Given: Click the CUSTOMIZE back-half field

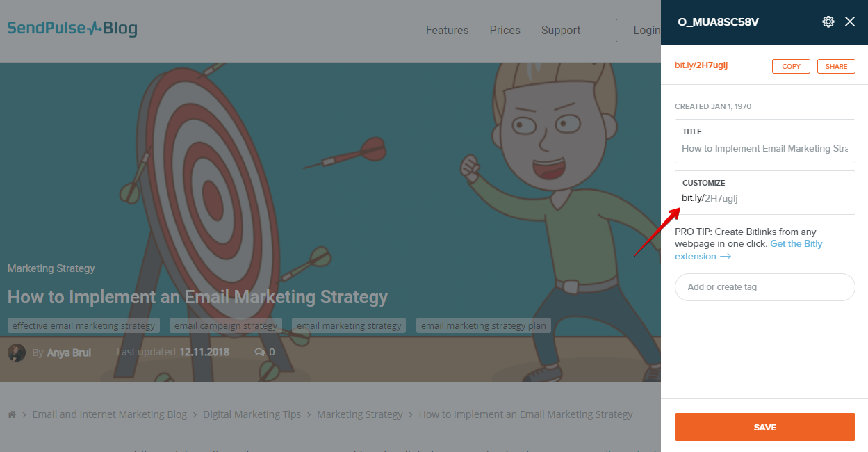Looking at the screenshot, I should pyautogui.click(x=765, y=193).
